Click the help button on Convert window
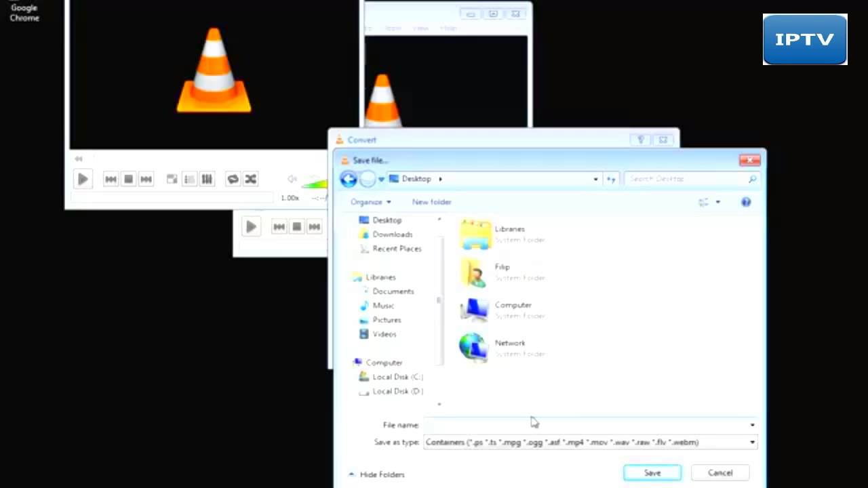This screenshot has height=488, width=868. [x=641, y=140]
